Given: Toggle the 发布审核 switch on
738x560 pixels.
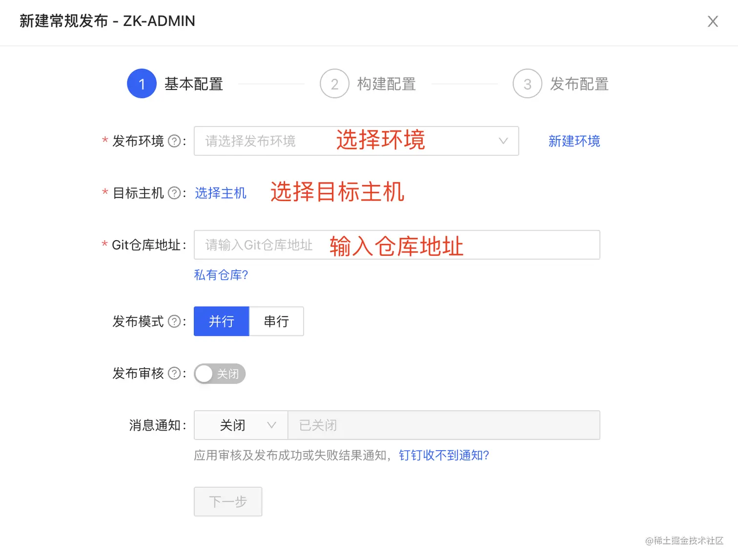Looking at the screenshot, I should (x=220, y=374).
